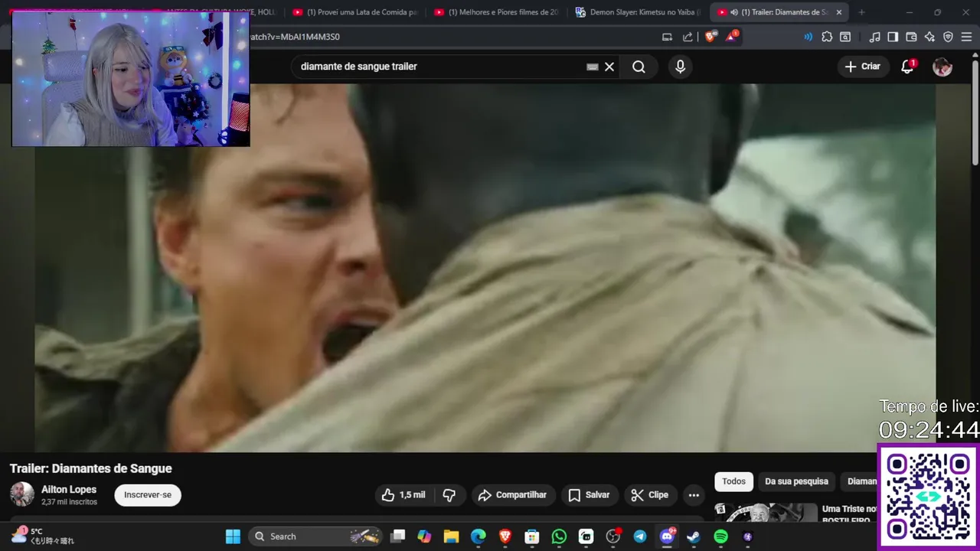
Task: Close the Trailer: Diamantes tab
Action: [x=838, y=12]
